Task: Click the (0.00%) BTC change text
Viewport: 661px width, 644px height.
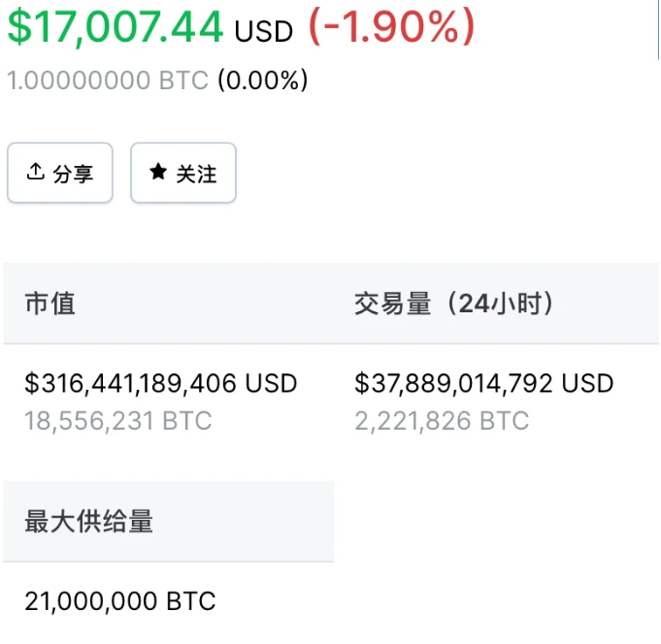Action: 263,80
